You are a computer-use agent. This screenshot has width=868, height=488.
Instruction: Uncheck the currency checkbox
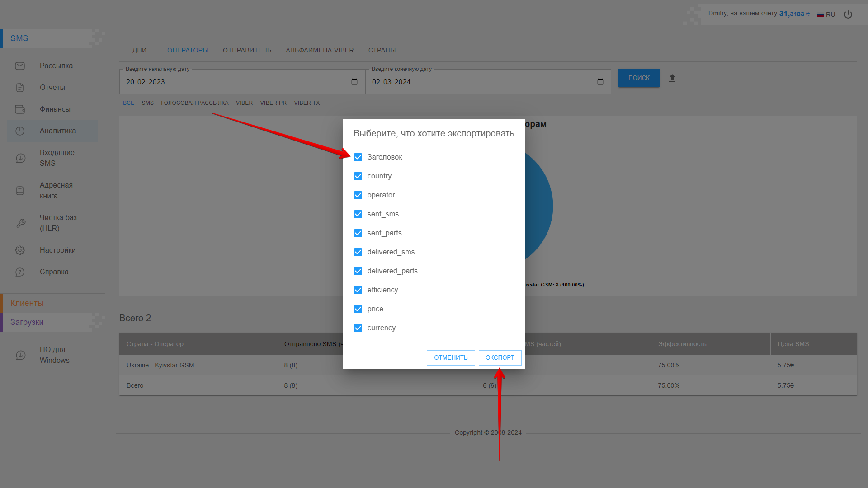(358, 328)
